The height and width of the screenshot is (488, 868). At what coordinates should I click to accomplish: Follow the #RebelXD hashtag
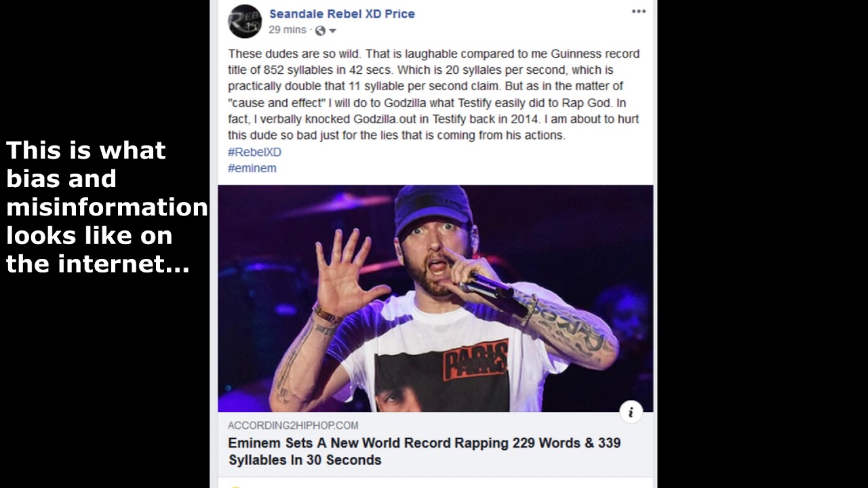(254, 152)
